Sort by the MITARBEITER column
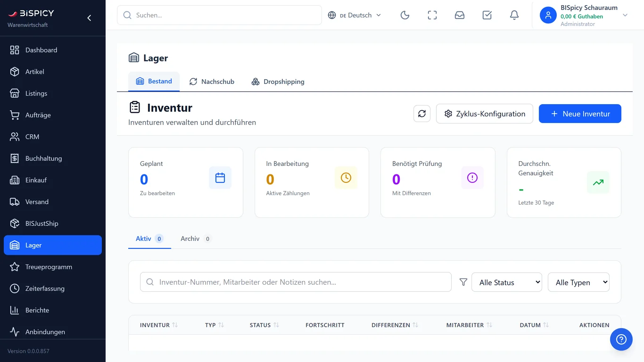This screenshot has height=362, width=644. coord(470,325)
